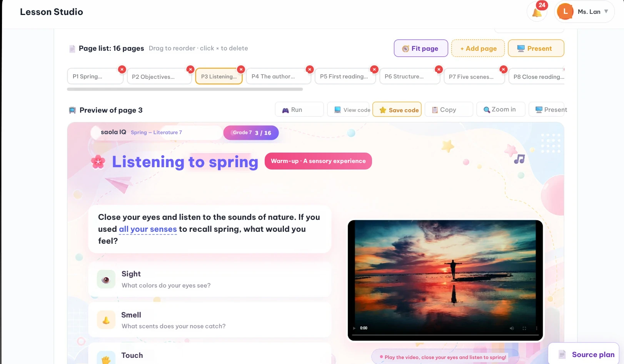Viewport: 624px width, 364px height.
Task: Copy the page using Copy button
Action: coord(449,110)
